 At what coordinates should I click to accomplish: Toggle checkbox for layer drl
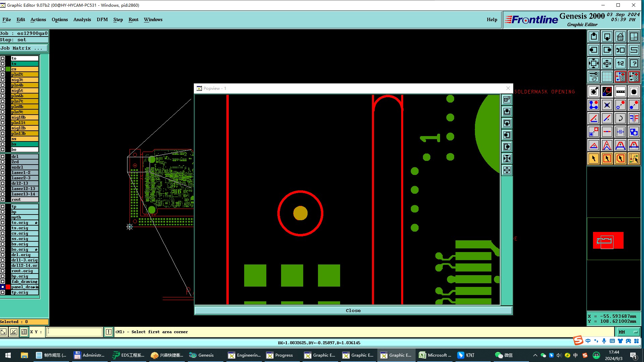click(x=3, y=157)
